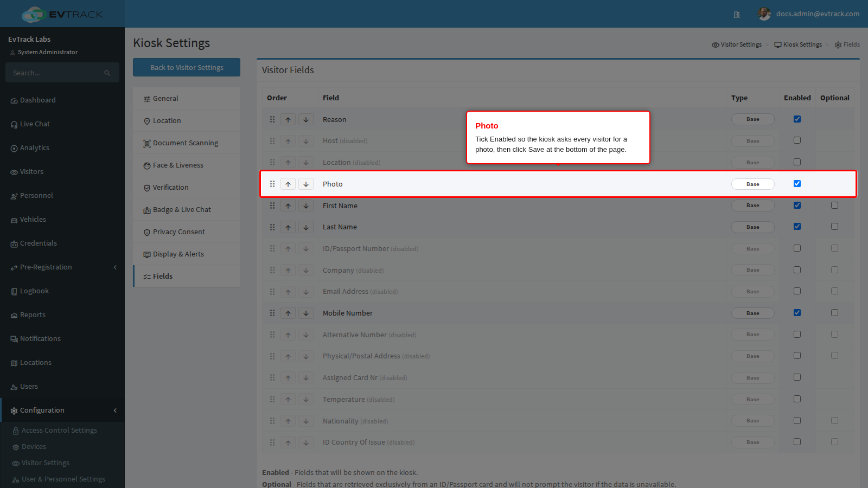The width and height of the screenshot is (868, 488).
Task: Move the Photo field down
Action: pyautogui.click(x=306, y=184)
